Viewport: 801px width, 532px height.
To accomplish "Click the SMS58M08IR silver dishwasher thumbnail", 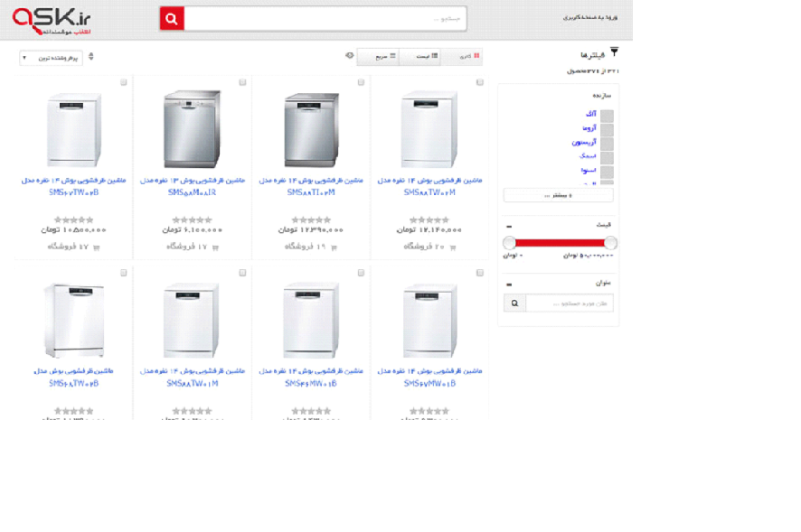I will pos(192,128).
